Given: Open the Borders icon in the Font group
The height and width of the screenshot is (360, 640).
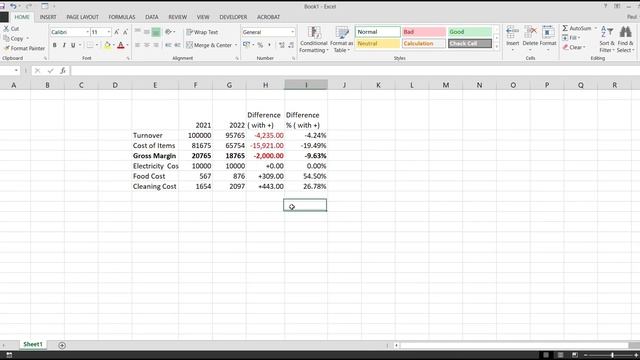Looking at the screenshot, I should (x=90, y=45).
